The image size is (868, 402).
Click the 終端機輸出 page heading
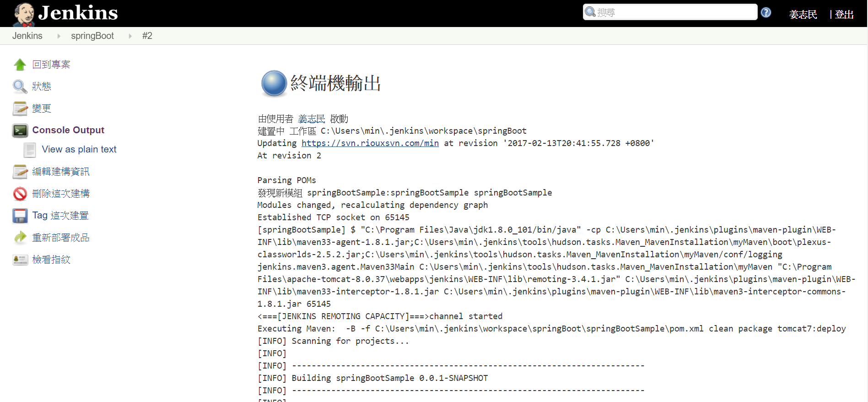[335, 83]
